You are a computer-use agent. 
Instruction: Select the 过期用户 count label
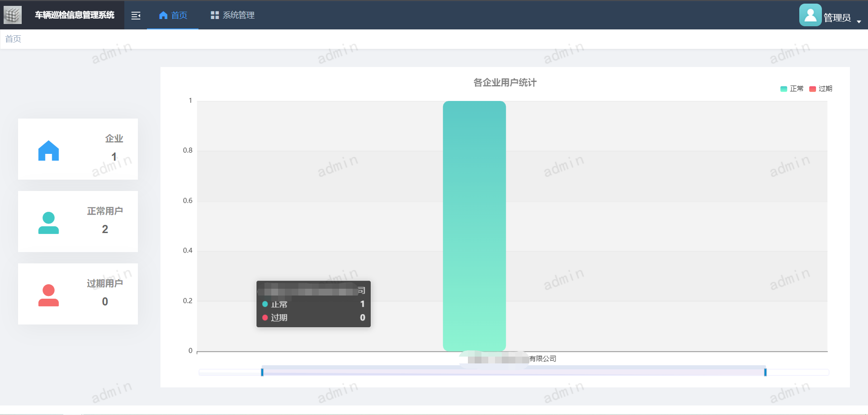click(x=105, y=283)
